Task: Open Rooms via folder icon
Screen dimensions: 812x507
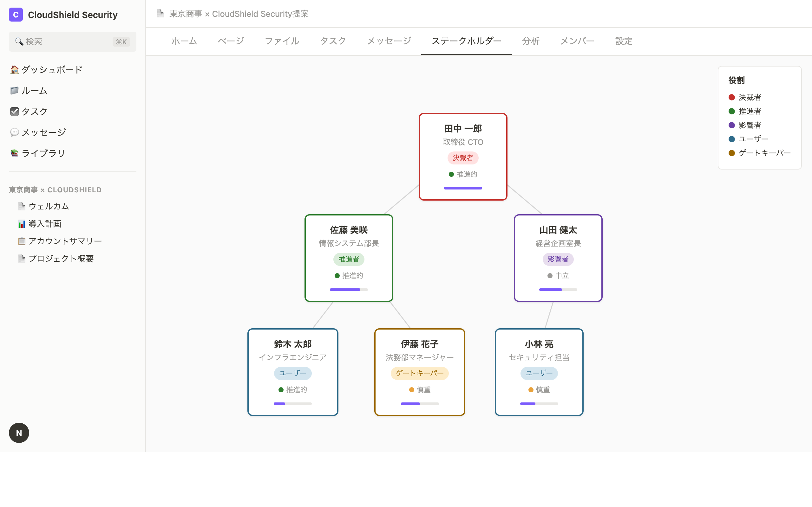Action: click(x=14, y=91)
